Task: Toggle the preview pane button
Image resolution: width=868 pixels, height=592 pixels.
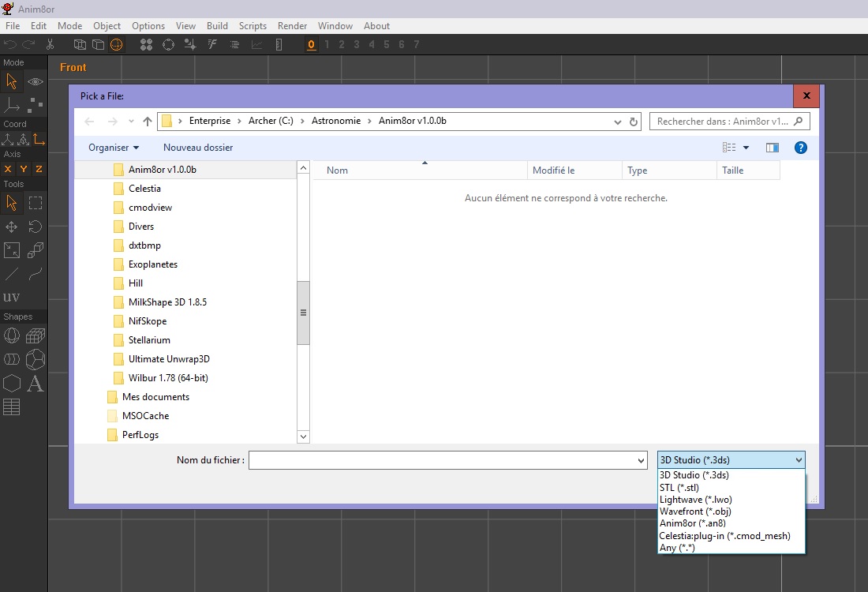Action: [x=773, y=148]
